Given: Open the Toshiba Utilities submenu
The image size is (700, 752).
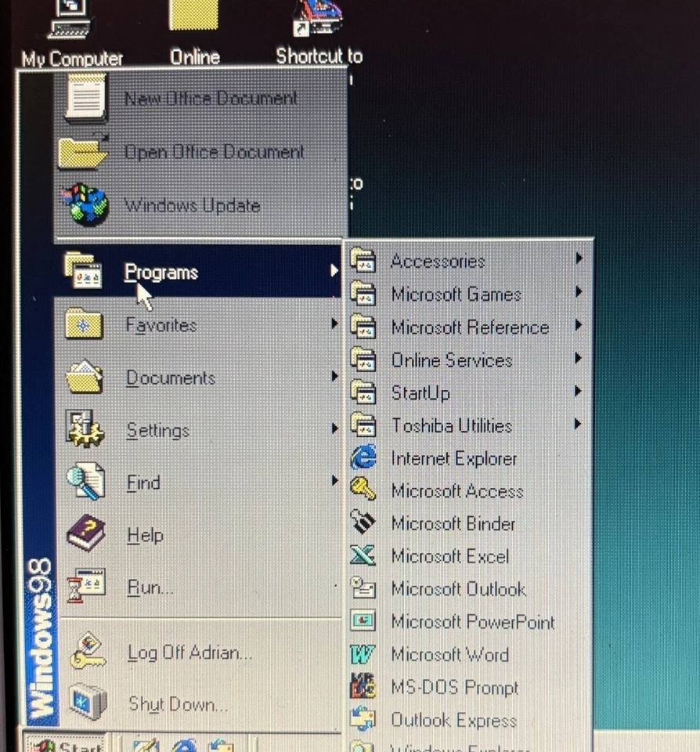Looking at the screenshot, I should 451,425.
